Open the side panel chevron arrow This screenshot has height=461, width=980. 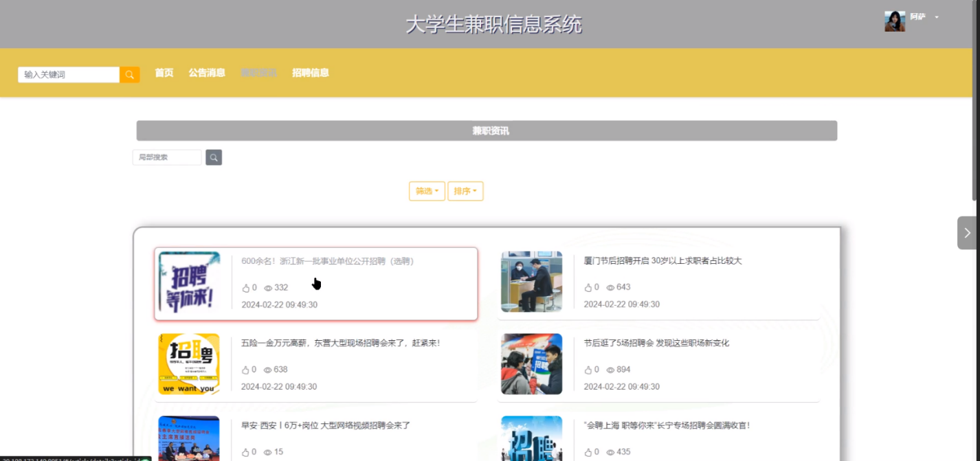tap(967, 233)
